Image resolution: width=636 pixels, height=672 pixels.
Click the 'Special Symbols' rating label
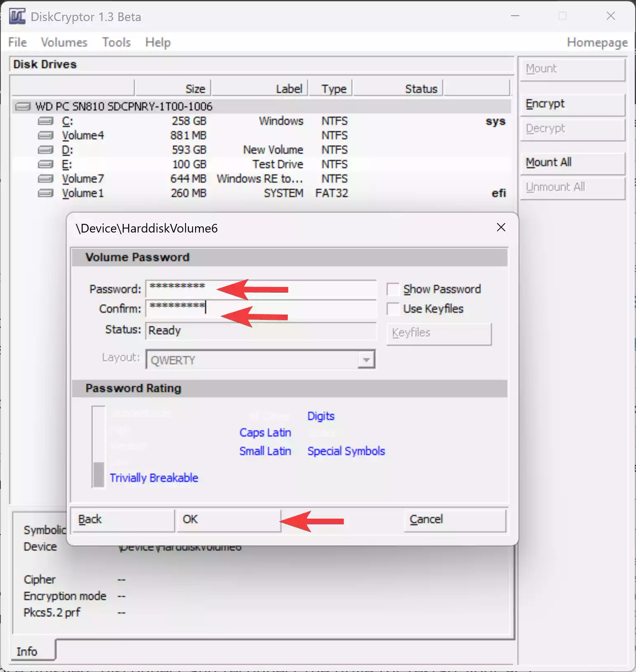coord(346,451)
